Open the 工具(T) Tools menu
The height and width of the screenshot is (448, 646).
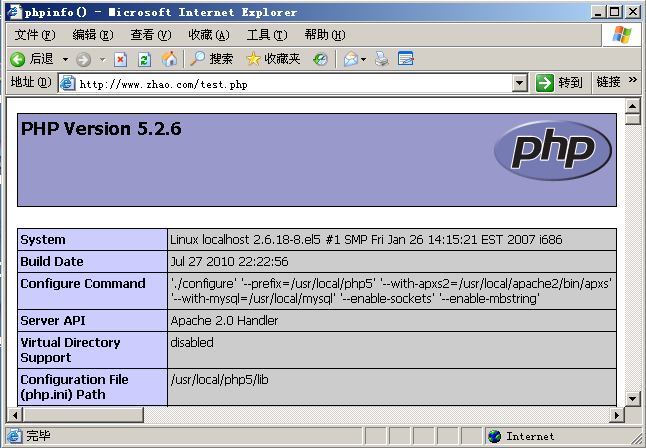click(267, 35)
